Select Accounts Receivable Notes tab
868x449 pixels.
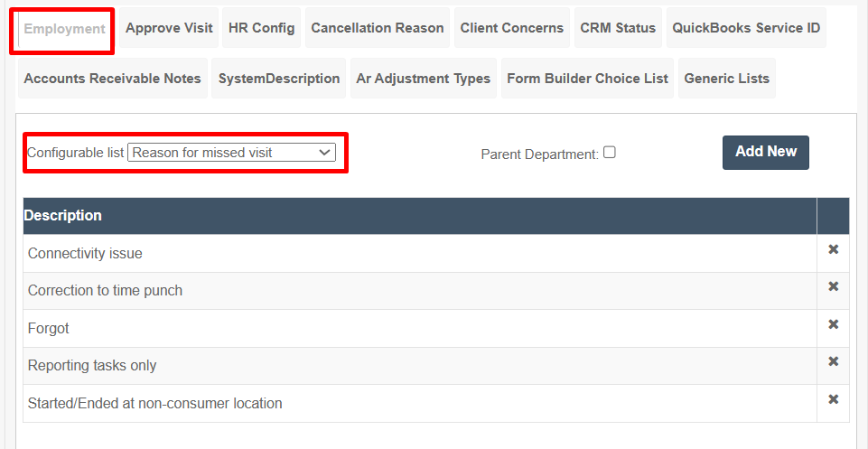point(112,79)
